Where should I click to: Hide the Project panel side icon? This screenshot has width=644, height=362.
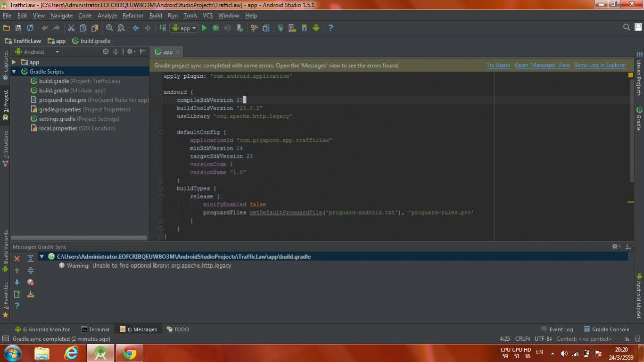click(143, 52)
